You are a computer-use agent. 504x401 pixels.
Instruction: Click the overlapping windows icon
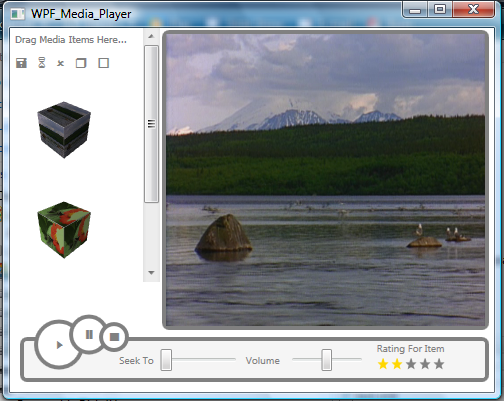tap(81, 63)
